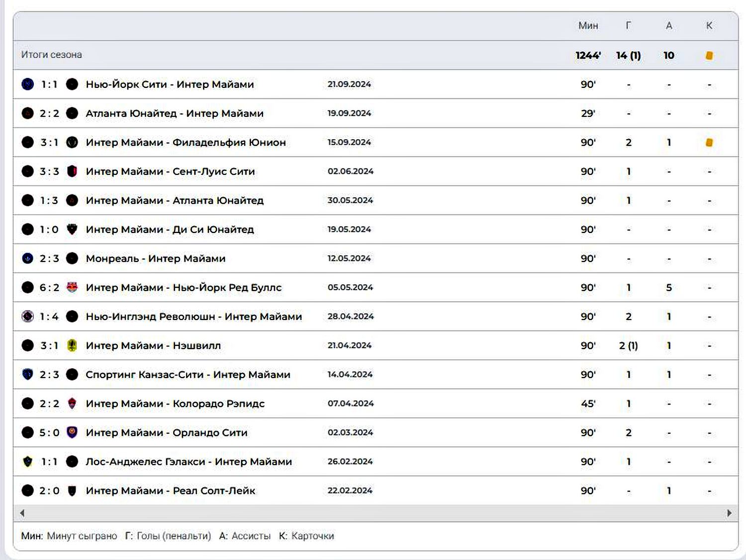The image size is (746, 560).
Task: Open match Лос-Анджелес Гэлакси - Интер Майами
Action: [x=188, y=462]
